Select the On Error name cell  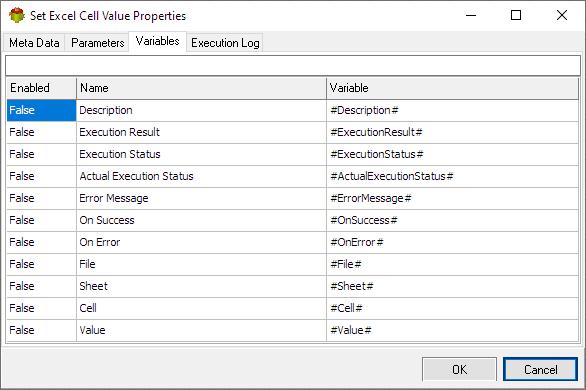click(x=201, y=242)
